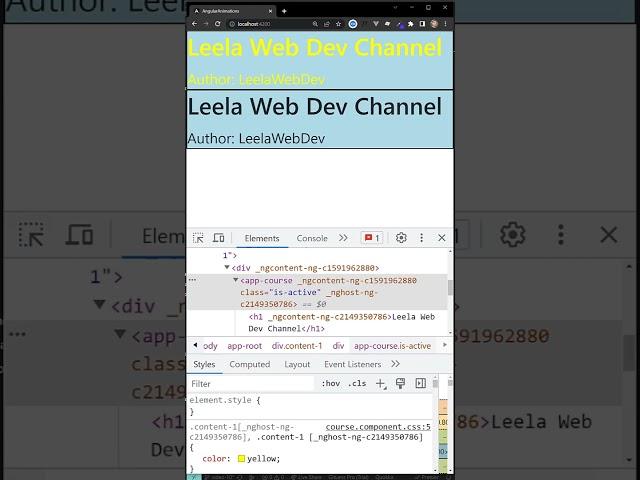Image resolution: width=640 pixels, height=480 pixels.
Task: Toggle computed styles sidebar pane icon
Action: pos(420,384)
